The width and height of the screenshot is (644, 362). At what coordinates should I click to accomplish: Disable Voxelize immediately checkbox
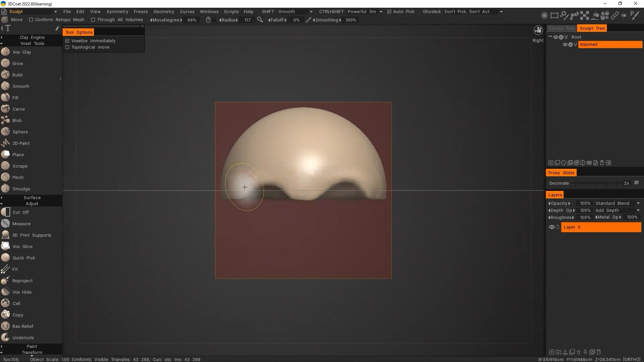(x=67, y=41)
